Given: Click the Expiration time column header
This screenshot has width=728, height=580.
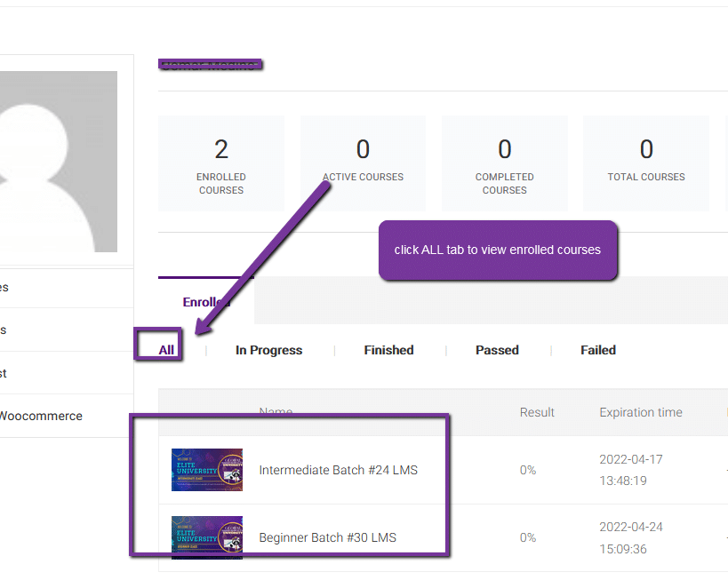Looking at the screenshot, I should click(x=641, y=412).
